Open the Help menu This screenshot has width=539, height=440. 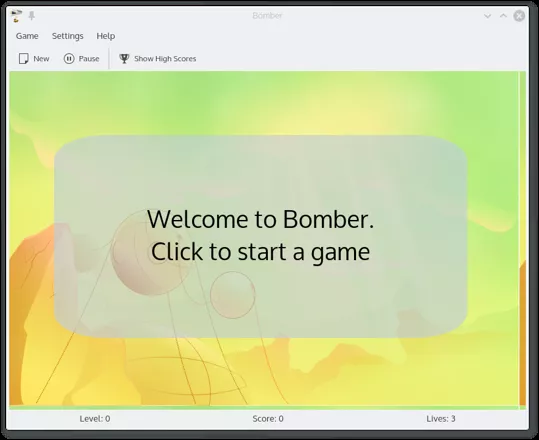coord(106,36)
